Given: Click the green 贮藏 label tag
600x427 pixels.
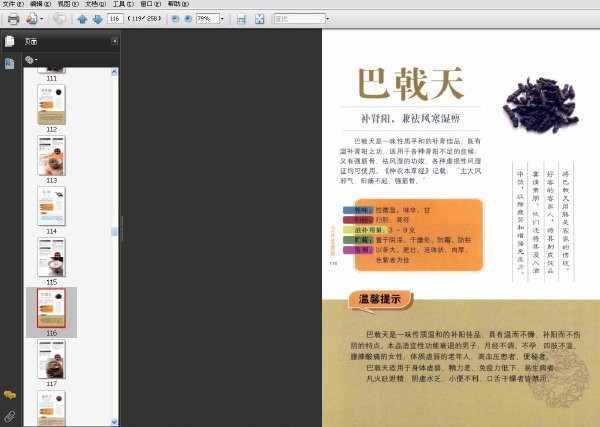Looking at the screenshot, I should click(358, 240).
